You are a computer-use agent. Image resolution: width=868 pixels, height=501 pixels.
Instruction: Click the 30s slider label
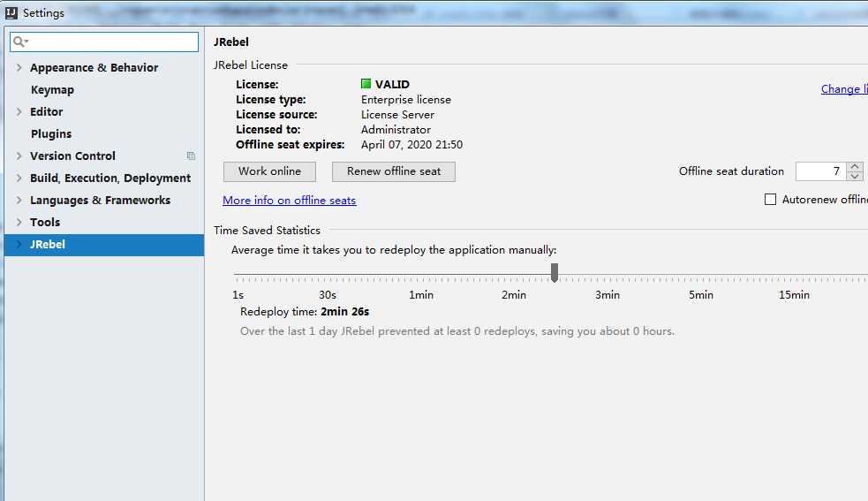coord(328,295)
